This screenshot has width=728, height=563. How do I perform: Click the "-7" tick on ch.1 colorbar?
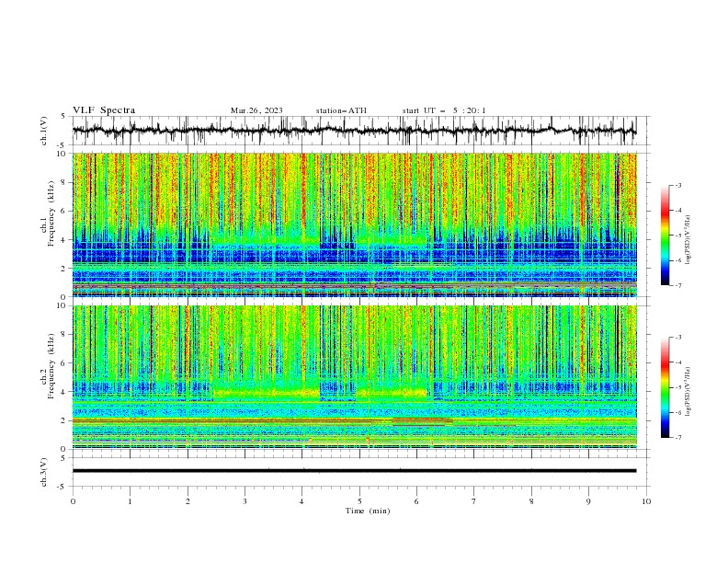[x=677, y=285]
